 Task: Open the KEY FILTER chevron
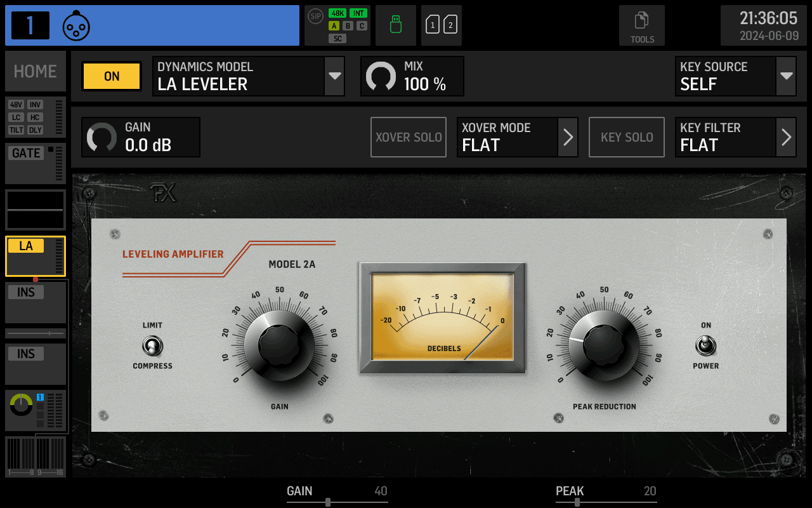click(786, 137)
